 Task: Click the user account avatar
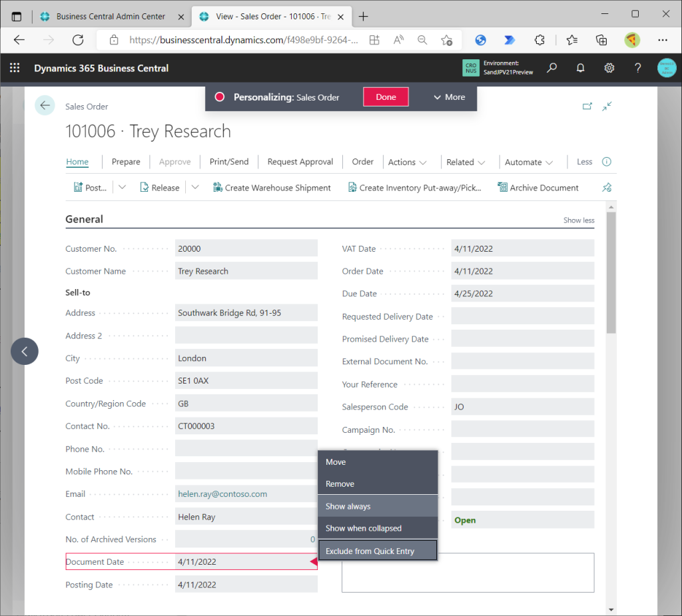[x=666, y=68]
